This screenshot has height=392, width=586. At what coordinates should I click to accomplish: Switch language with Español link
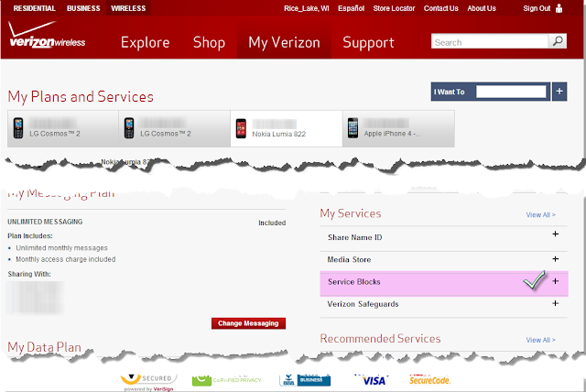[x=351, y=8]
